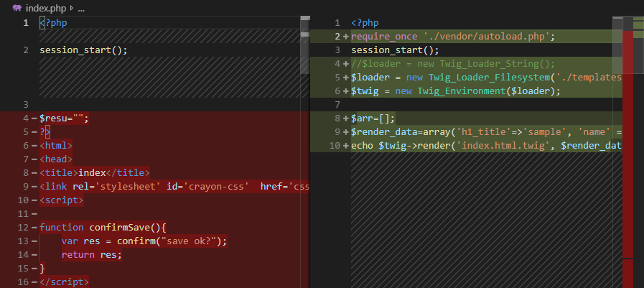Screen dimensions: 644x288
Task: Click 'session_start();' in the modified editor
Action: (x=395, y=50)
